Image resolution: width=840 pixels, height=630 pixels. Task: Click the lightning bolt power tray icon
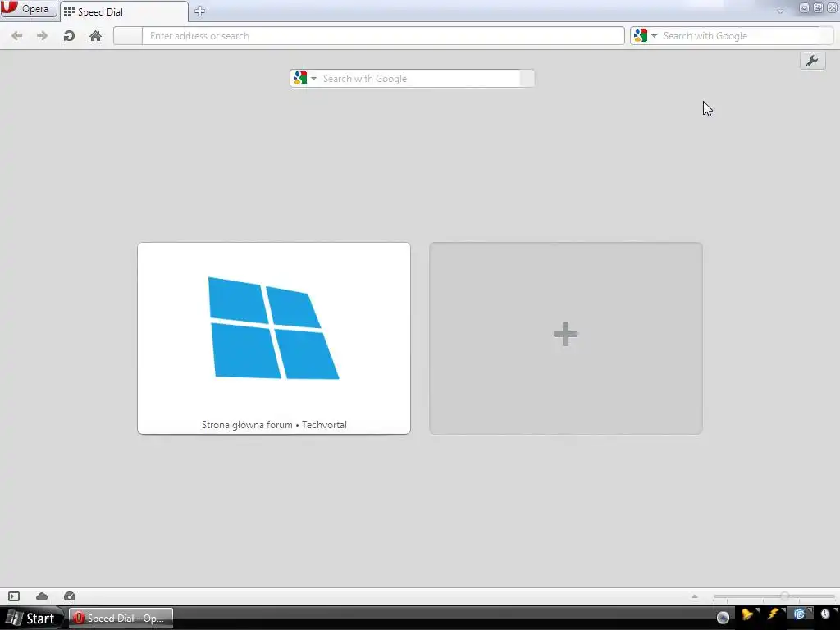tap(774, 614)
